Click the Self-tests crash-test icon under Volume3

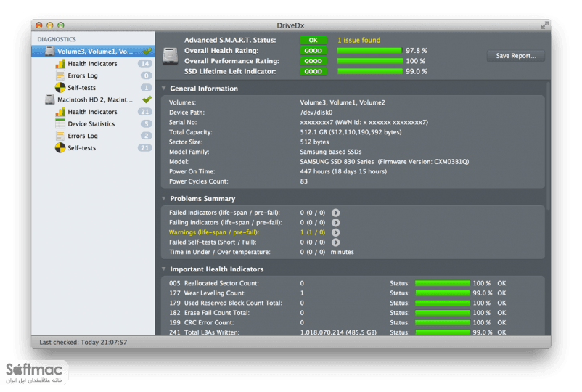click(x=60, y=88)
